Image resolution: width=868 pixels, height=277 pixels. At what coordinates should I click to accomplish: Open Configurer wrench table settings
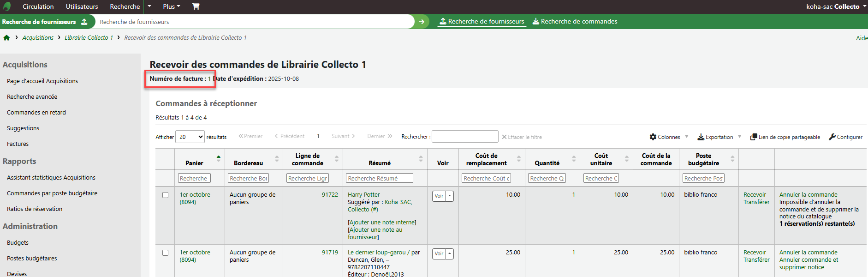832,137
